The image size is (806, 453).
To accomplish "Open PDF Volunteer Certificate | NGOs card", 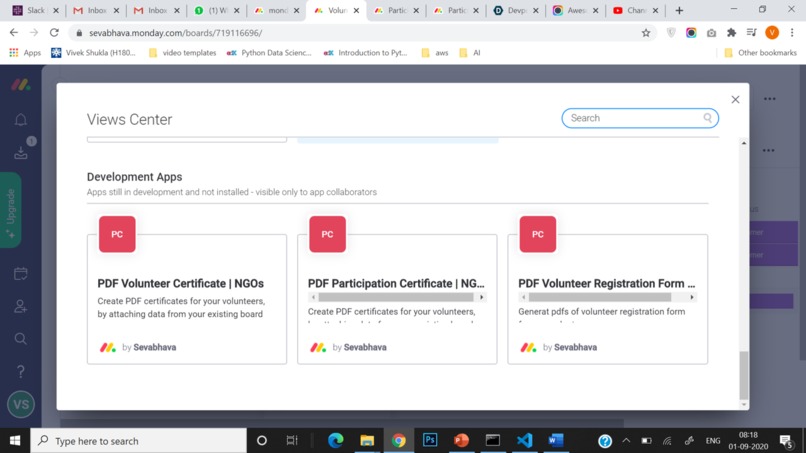I will 187,299.
